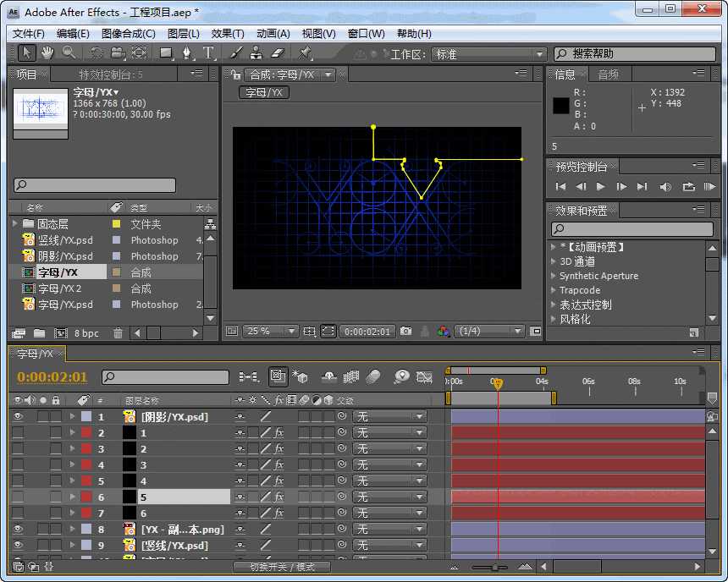Click the yellow label swatch of 固态层
The height and width of the screenshot is (582, 728).
point(116,223)
